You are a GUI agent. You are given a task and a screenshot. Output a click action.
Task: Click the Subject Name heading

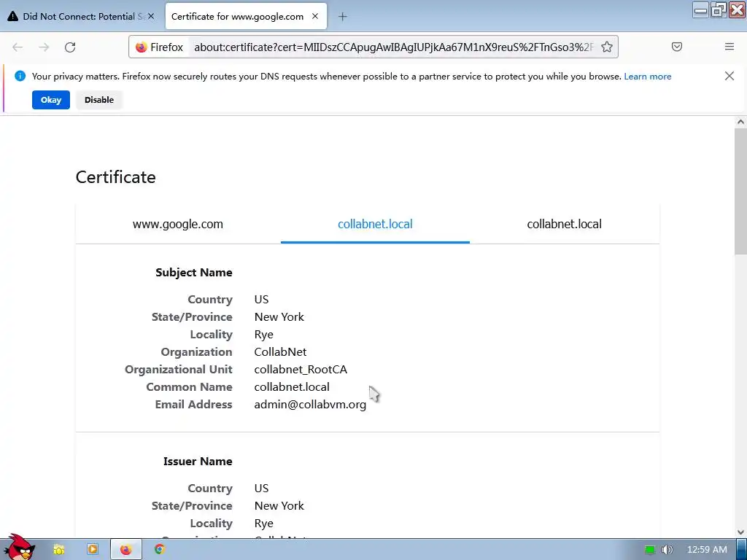point(194,273)
